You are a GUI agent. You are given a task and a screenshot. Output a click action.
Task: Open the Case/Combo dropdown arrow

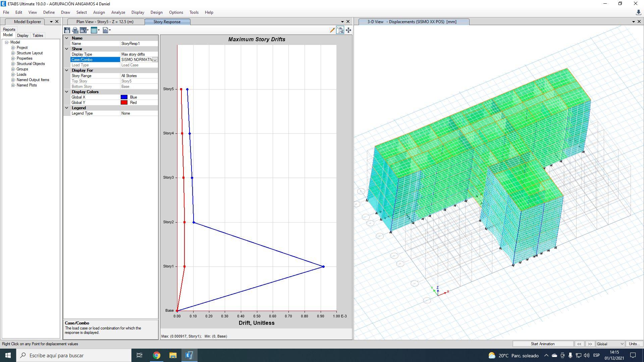(155, 60)
